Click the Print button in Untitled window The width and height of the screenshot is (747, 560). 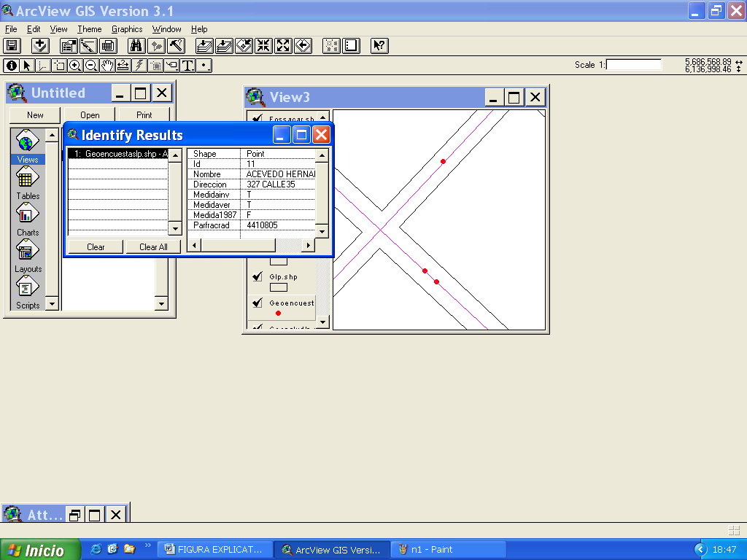click(144, 114)
